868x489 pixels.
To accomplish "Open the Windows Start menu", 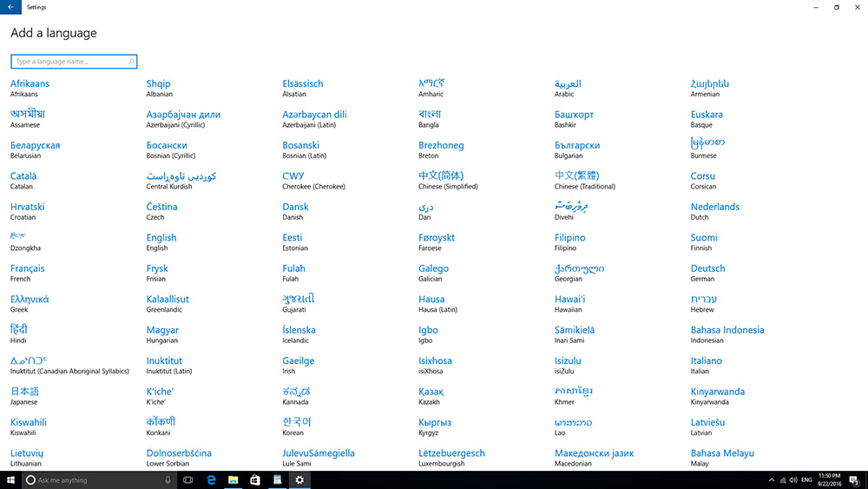I will 10,479.
